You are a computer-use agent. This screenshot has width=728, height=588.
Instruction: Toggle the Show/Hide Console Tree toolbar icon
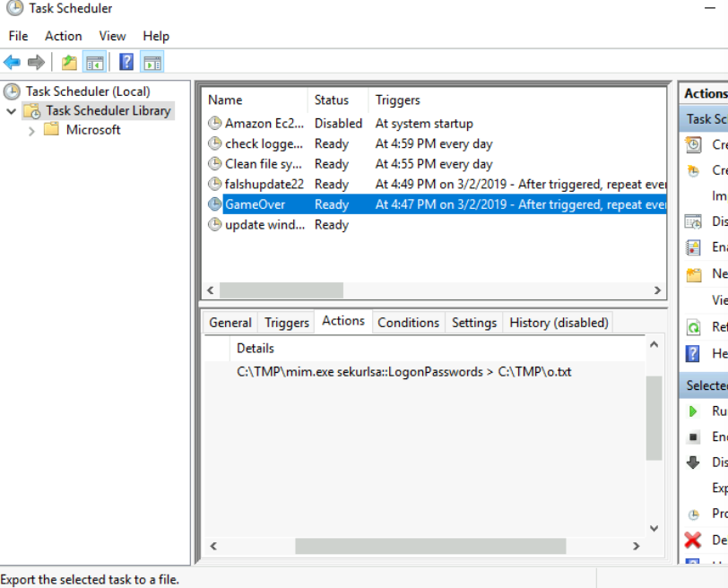[94, 62]
